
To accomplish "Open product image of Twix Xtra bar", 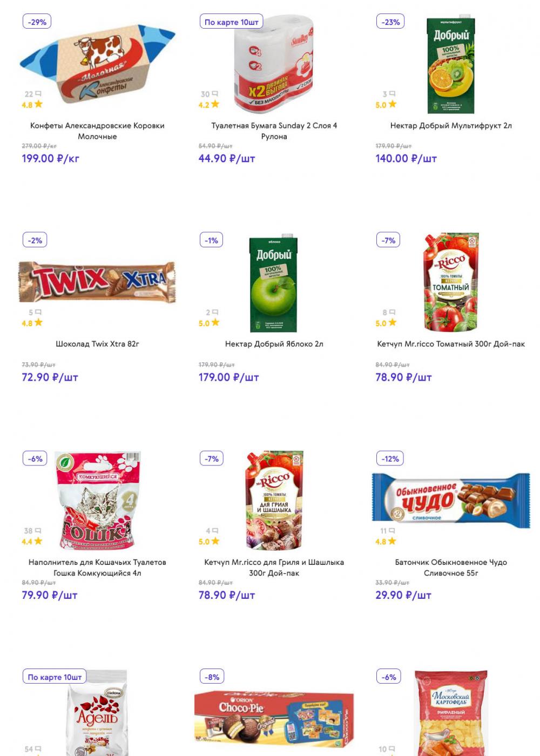I will tap(97, 281).
